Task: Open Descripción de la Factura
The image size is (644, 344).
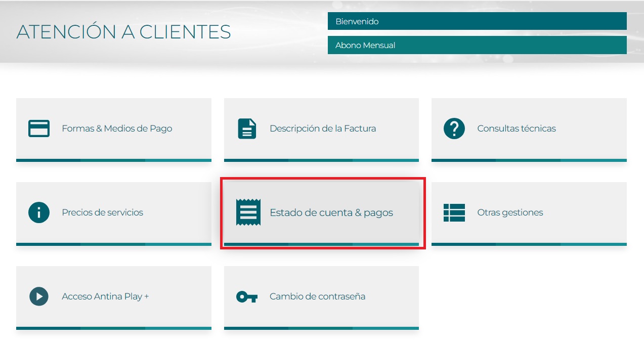Action: tap(323, 128)
